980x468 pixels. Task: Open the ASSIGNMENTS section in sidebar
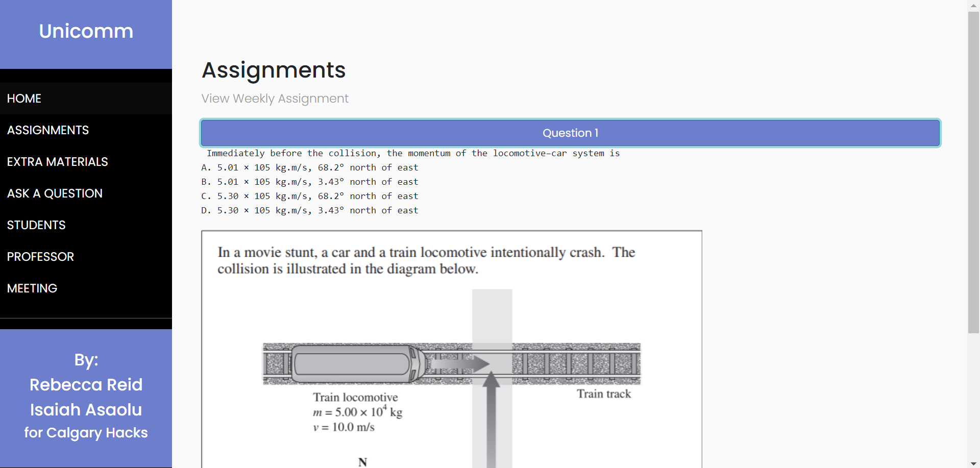48,130
